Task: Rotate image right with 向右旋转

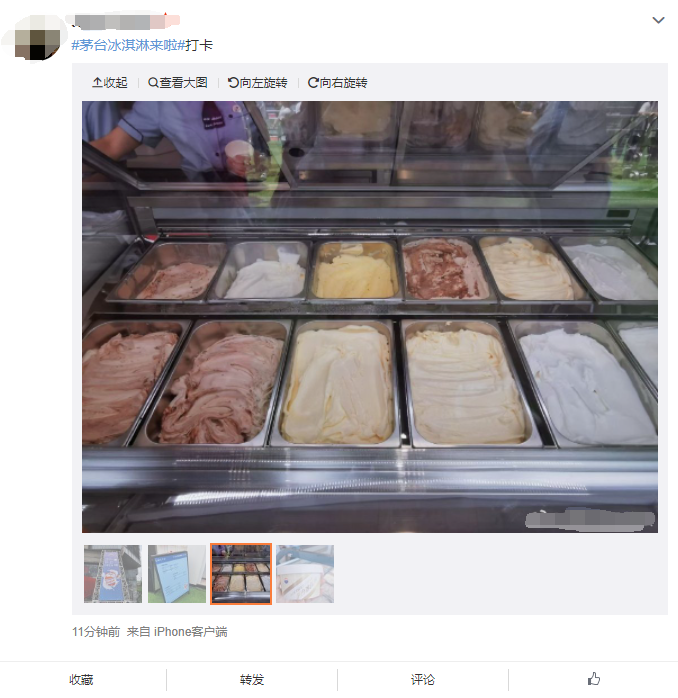Action: click(337, 82)
